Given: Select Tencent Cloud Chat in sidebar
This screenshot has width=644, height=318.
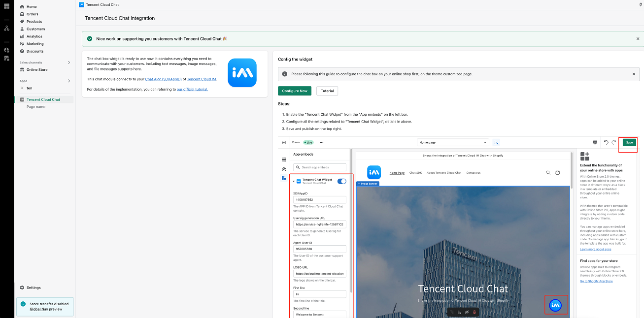Looking at the screenshot, I should (x=43, y=99).
